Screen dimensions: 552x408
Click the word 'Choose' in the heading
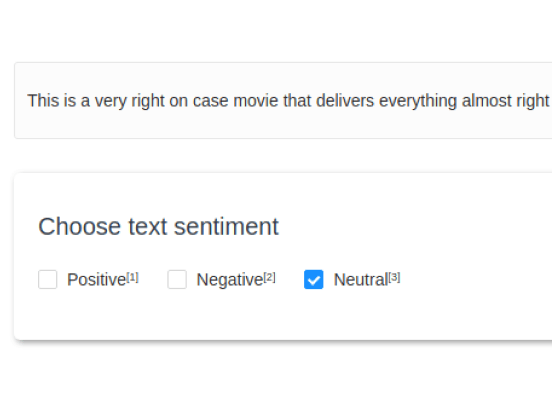(80, 226)
